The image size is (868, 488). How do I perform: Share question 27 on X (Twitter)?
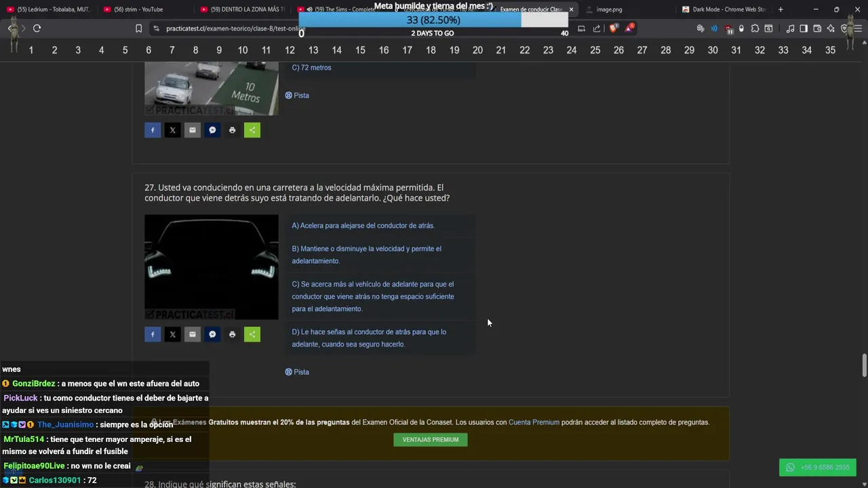tap(172, 334)
